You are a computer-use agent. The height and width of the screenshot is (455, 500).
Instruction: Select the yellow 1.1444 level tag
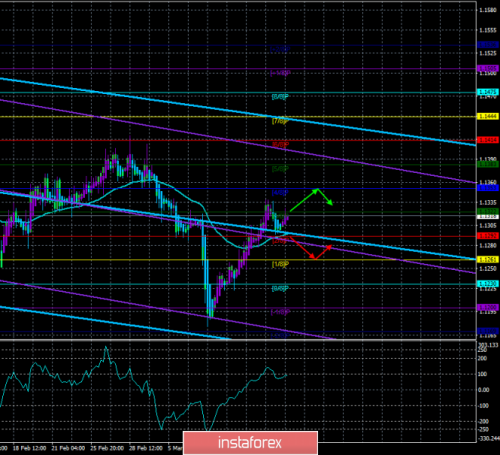[488, 116]
